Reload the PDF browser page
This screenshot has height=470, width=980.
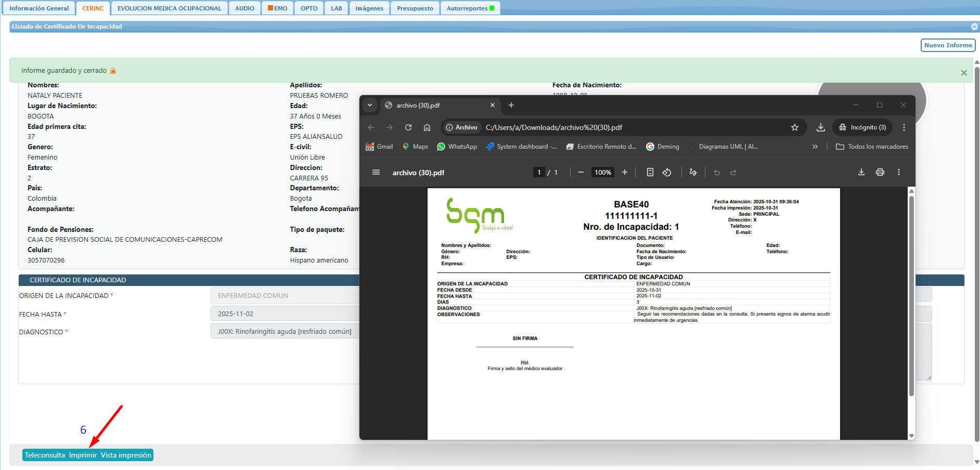(408, 127)
